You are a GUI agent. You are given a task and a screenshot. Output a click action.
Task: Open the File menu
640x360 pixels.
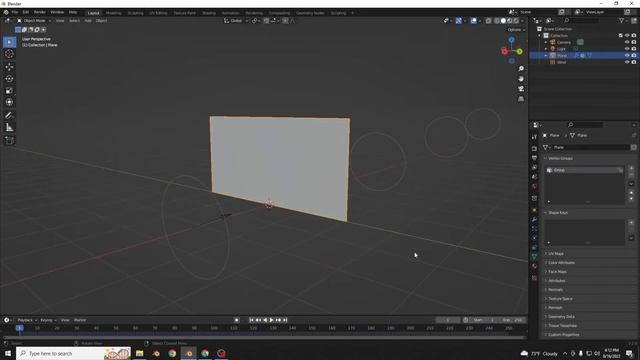coord(15,12)
